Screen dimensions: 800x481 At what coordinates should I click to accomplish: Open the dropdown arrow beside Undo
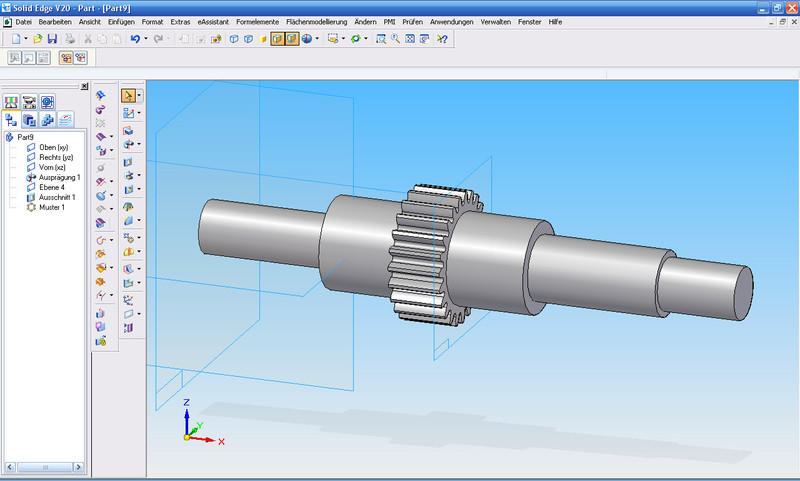click(146, 39)
